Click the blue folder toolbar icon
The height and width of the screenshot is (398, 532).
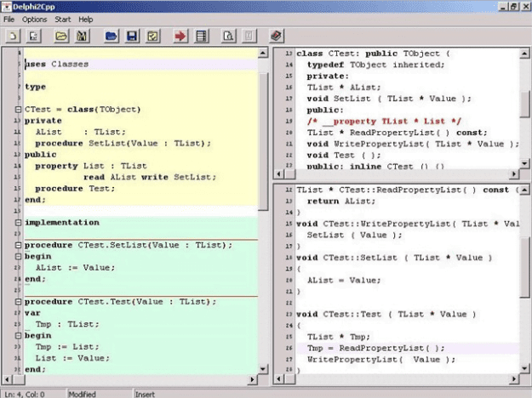click(112, 36)
